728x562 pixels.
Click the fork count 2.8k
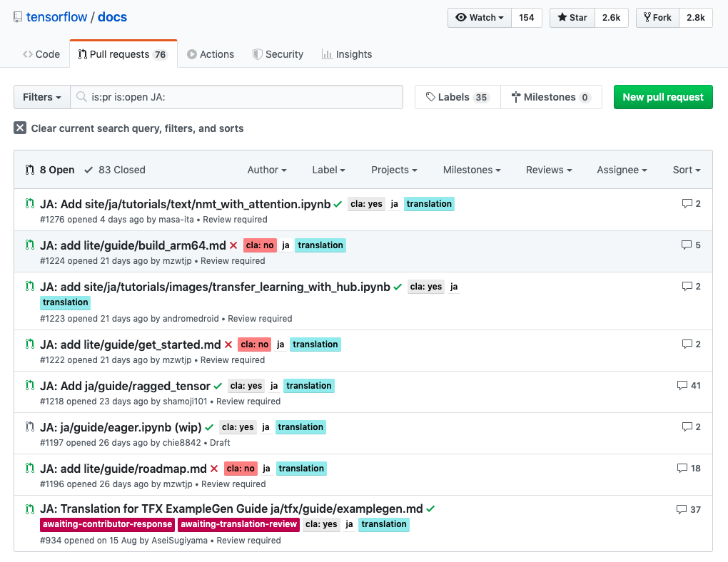(x=695, y=18)
